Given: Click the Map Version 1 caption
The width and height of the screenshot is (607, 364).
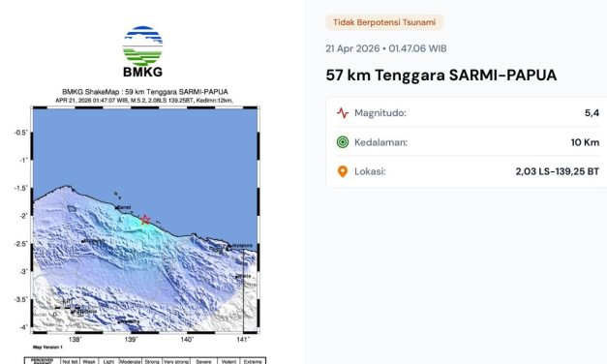Looking at the screenshot, I should (x=47, y=347).
